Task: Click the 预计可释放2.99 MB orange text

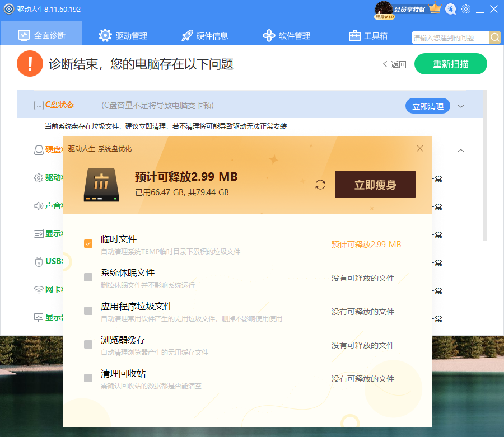Action: 366,245
